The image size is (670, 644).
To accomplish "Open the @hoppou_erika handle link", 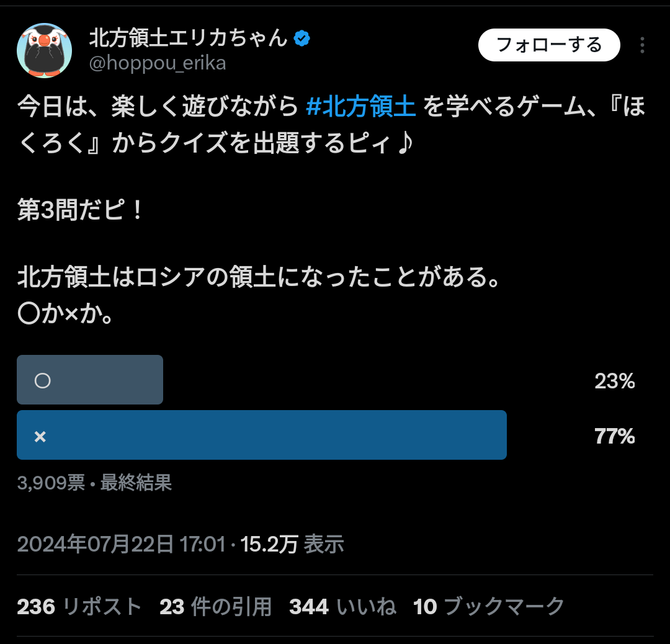I will 158,63.
